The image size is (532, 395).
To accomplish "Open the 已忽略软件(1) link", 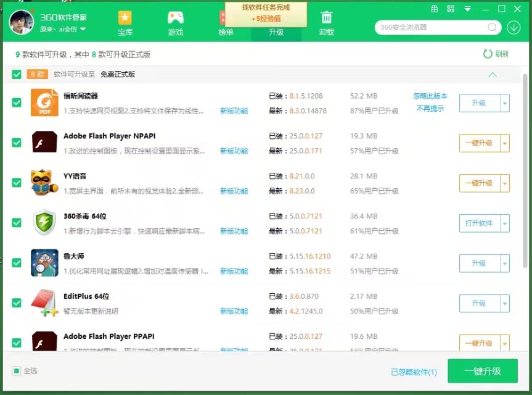I will click(x=414, y=372).
